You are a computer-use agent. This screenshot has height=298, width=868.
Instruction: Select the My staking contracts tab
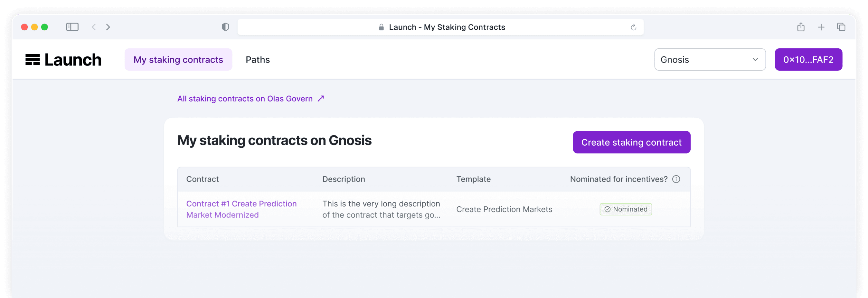click(x=178, y=59)
